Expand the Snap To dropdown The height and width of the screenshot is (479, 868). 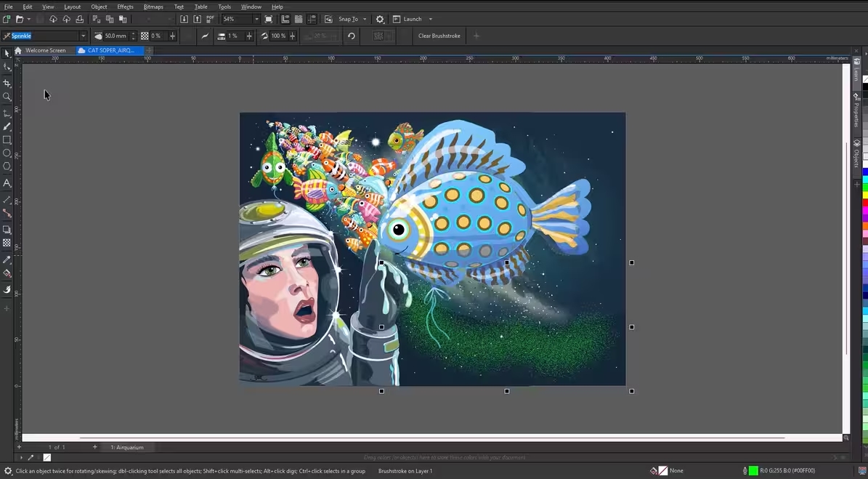365,19
